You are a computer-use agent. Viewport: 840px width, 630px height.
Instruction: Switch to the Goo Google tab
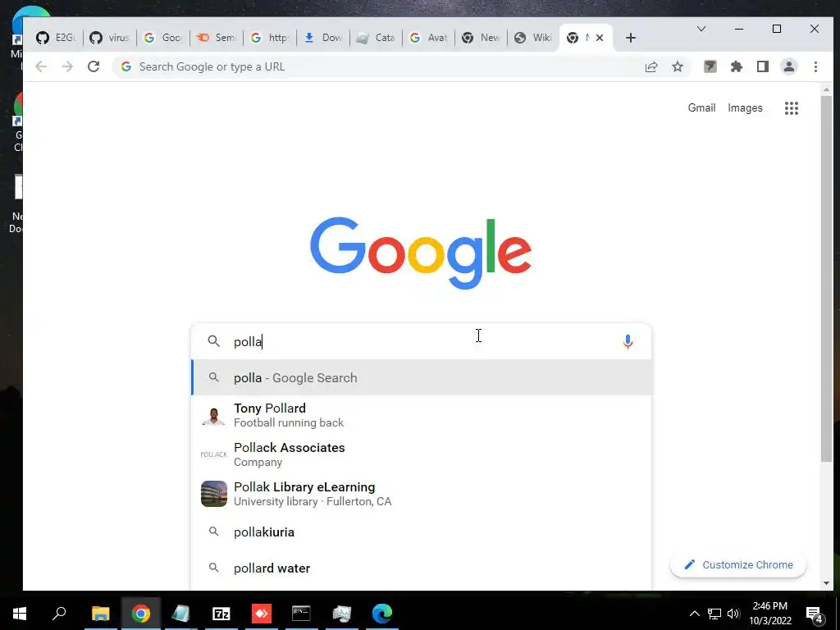click(163, 38)
